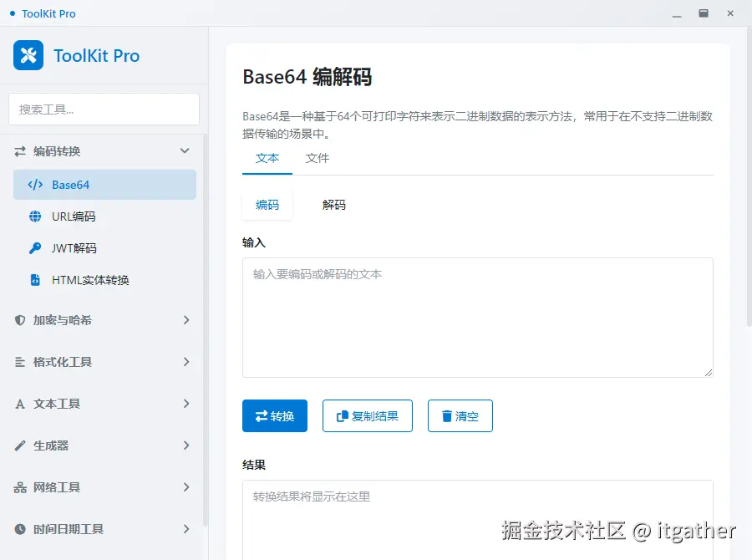752x560 pixels.
Task: Click inside the 结果 output area
Action: click(478, 520)
